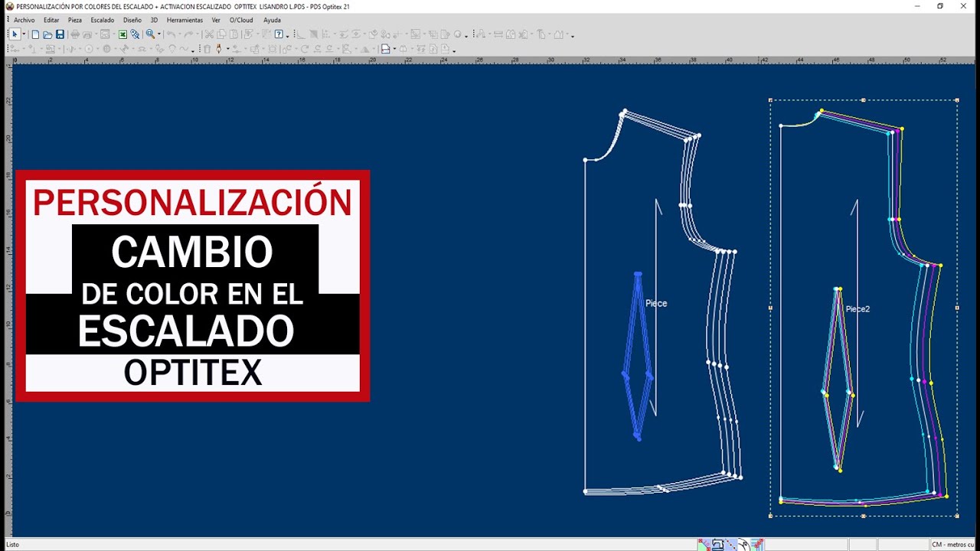980x551 pixels.
Task: Click the Print icon in toolbar
Action: click(75, 34)
